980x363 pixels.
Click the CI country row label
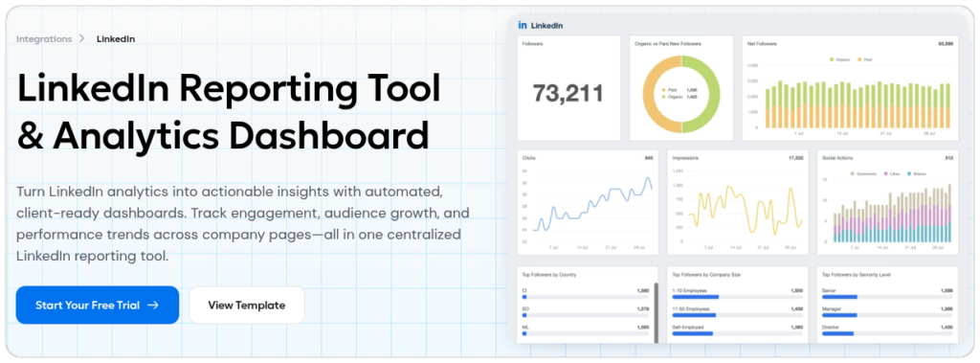coord(524,291)
